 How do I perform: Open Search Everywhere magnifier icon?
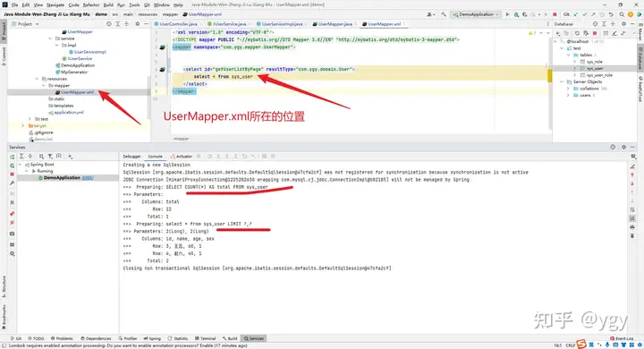622,14
